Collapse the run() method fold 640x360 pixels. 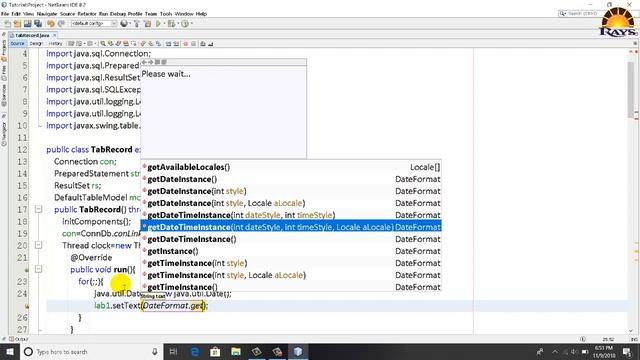(x=38, y=269)
